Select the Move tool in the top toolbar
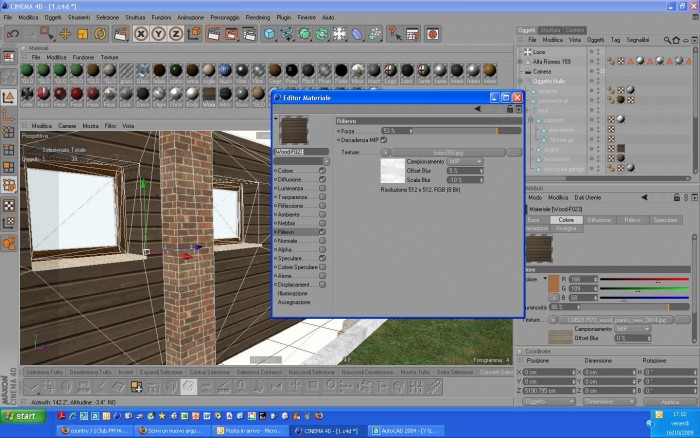This screenshot has width=700, height=438. [65, 34]
